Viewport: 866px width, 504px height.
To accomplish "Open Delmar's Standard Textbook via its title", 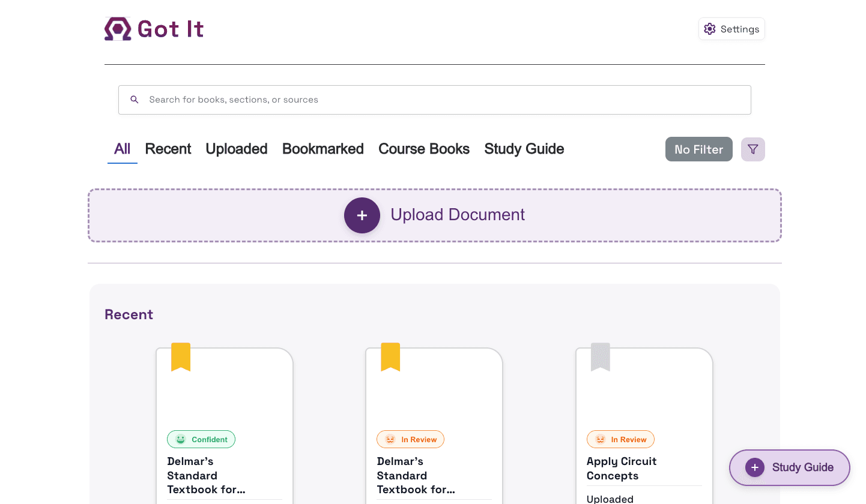I will coord(206,475).
